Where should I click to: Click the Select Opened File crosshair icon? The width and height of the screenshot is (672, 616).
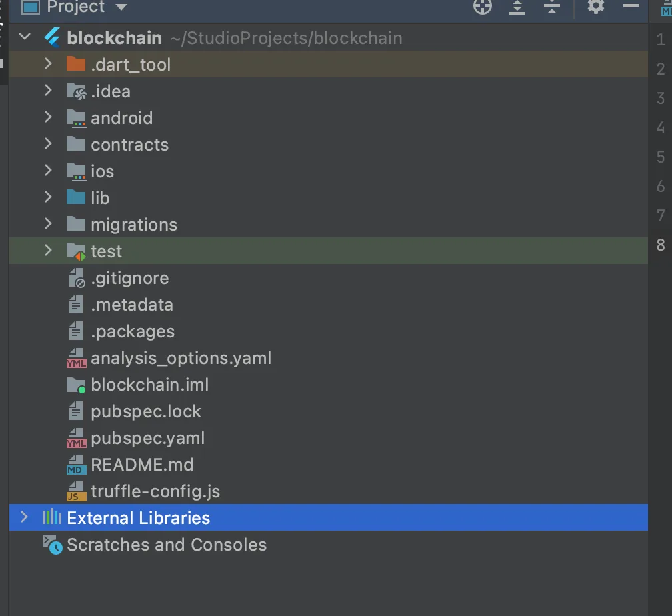483,7
